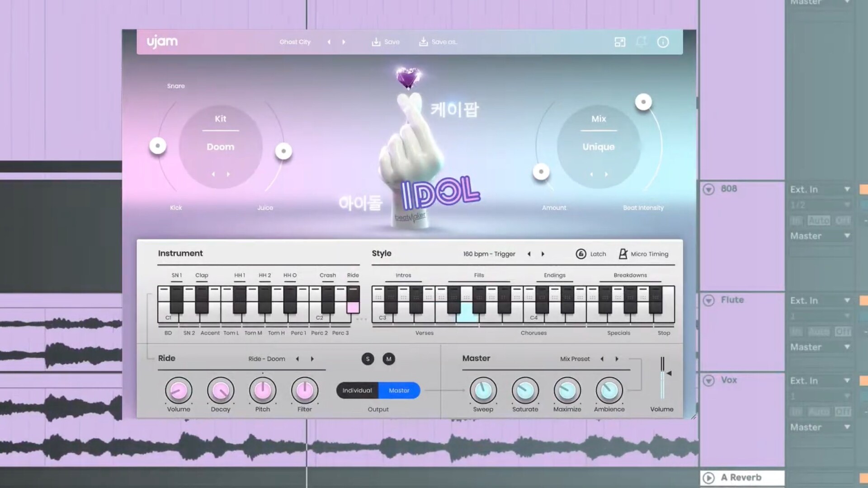Click the Beat Intensity slider handle
Viewport: 868px width, 488px height.
643,102
